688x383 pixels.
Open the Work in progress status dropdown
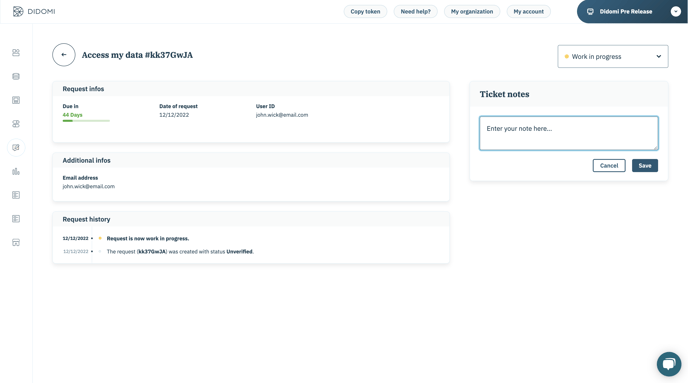613,56
